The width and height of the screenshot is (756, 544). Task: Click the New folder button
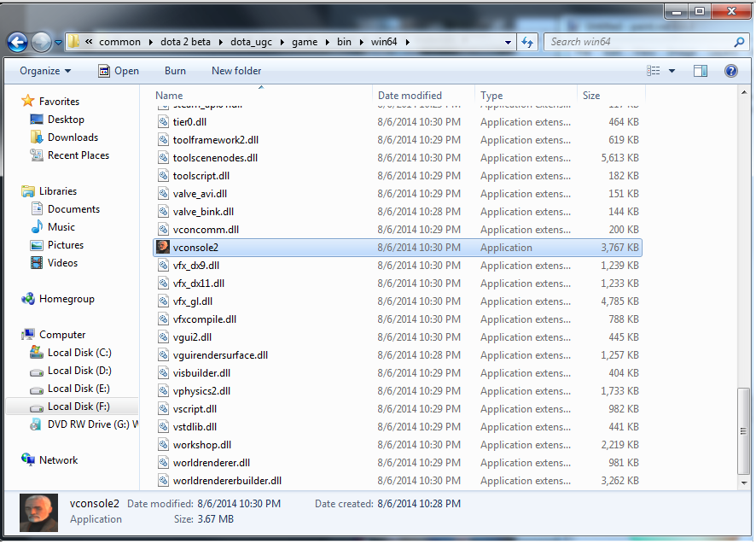point(236,71)
